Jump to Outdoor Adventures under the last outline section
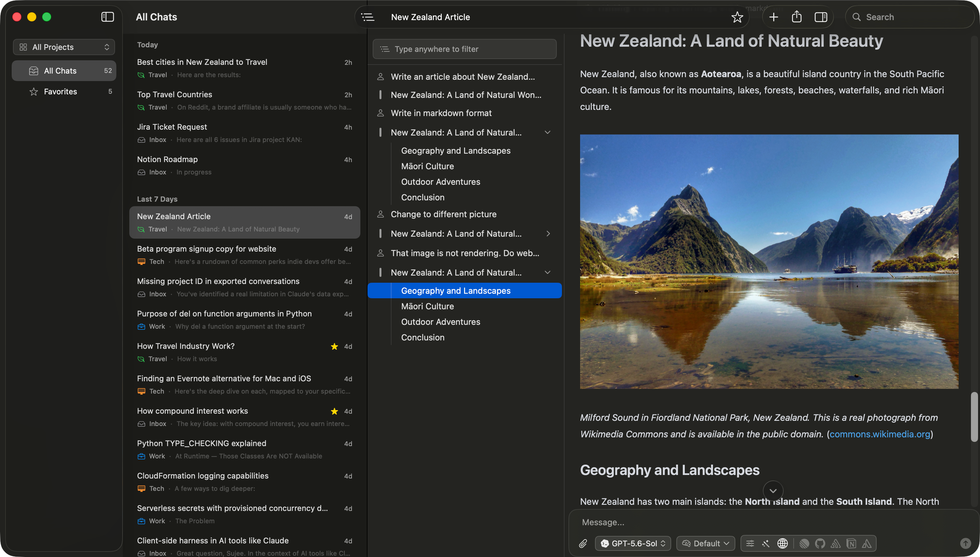 point(440,322)
